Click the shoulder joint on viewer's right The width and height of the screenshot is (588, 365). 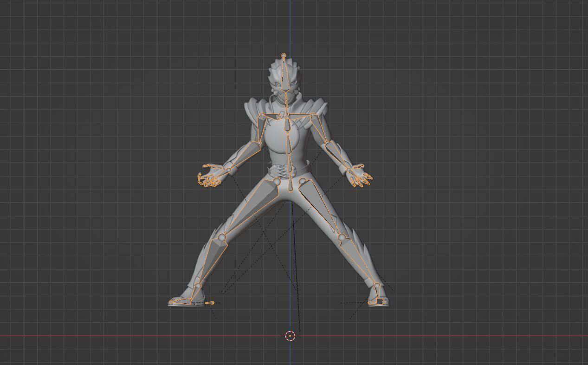(312, 114)
